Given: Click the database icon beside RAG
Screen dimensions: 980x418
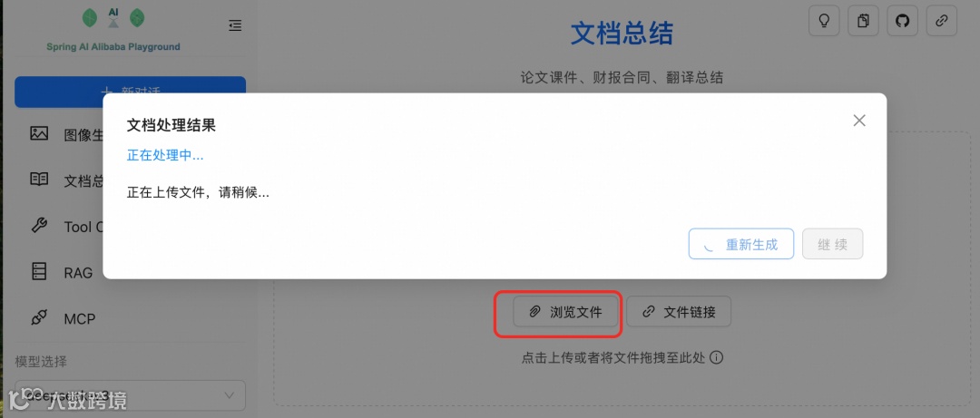Looking at the screenshot, I should tap(39, 272).
